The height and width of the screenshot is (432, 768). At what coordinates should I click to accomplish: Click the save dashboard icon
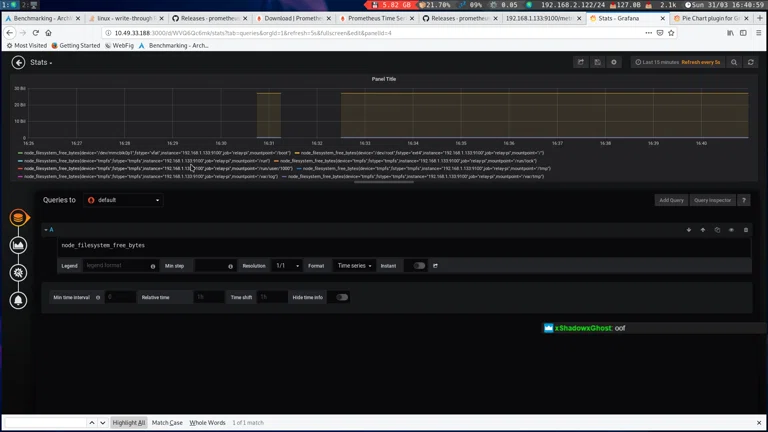[597, 62]
